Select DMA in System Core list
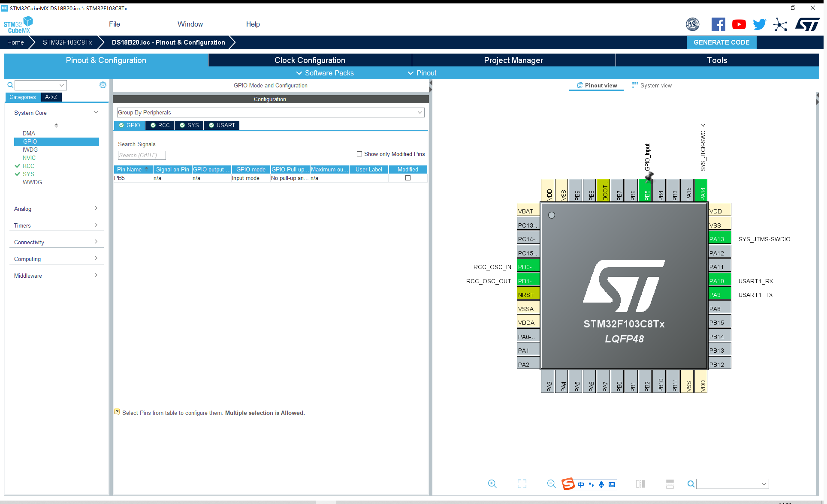The width and height of the screenshot is (827, 504). coord(29,133)
